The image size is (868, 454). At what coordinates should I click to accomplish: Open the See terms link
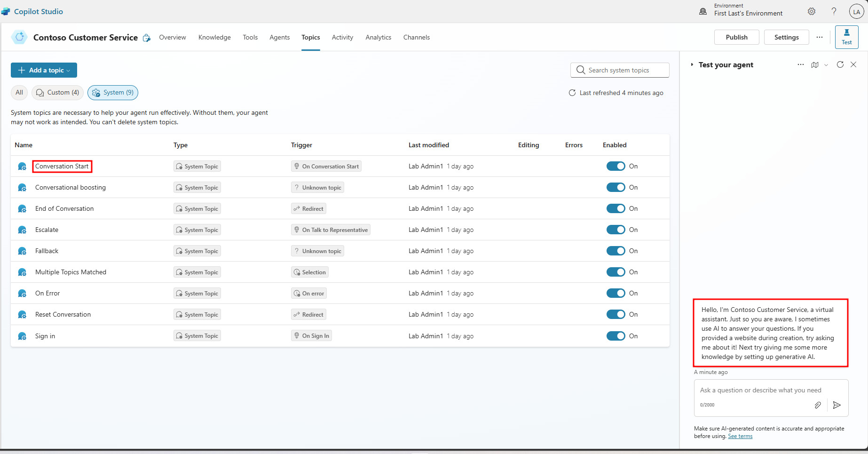click(x=740, y=436)
